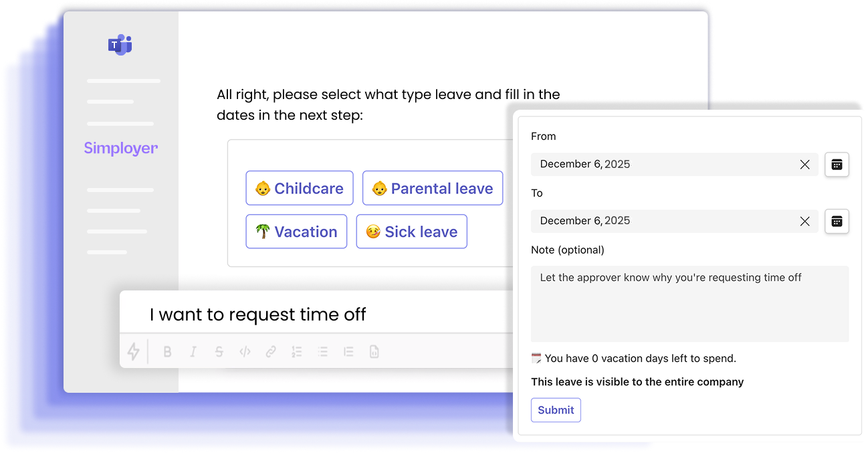Click into the optional Note text area

tap(689, 304)
